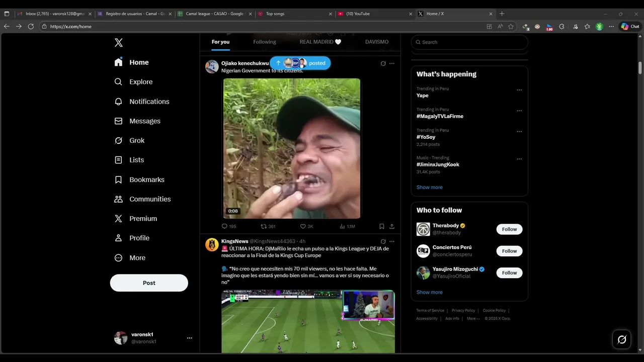Open KingsNews football stream image
Viewport: 644px width, 362px height.
tap(308, 321)
